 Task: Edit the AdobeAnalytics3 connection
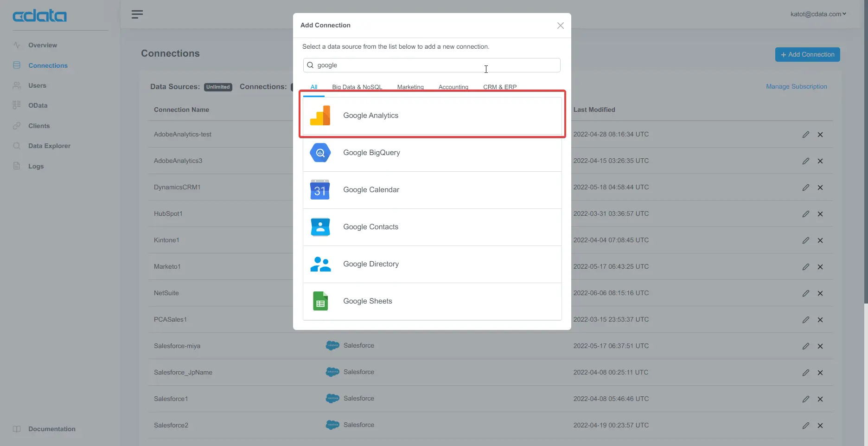pos(806,161)
